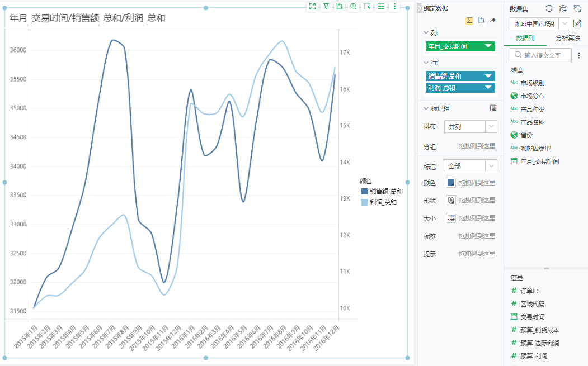588x366 pixels.
Task: Click the 36000 left axis label
Action: [x=18, y=50]
